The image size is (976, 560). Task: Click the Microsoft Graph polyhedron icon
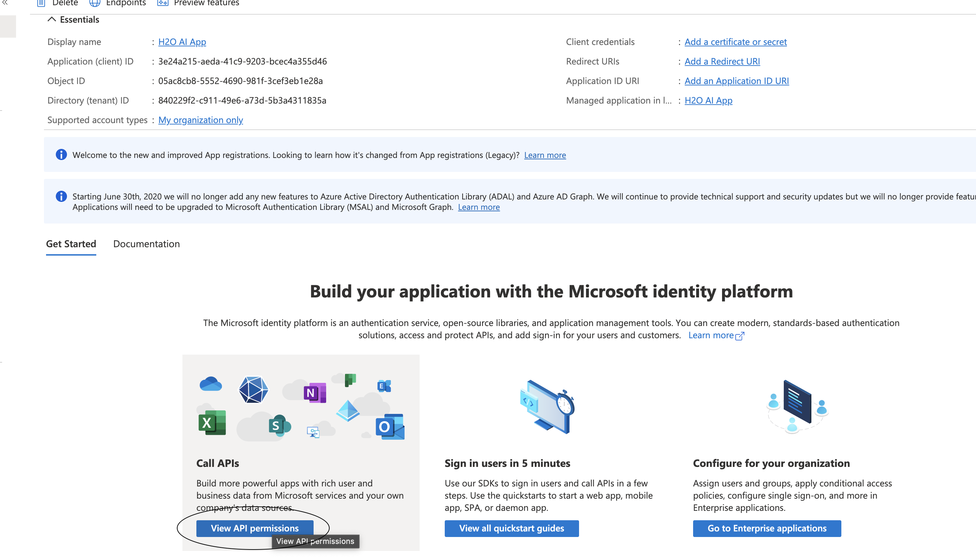[253, 389]
